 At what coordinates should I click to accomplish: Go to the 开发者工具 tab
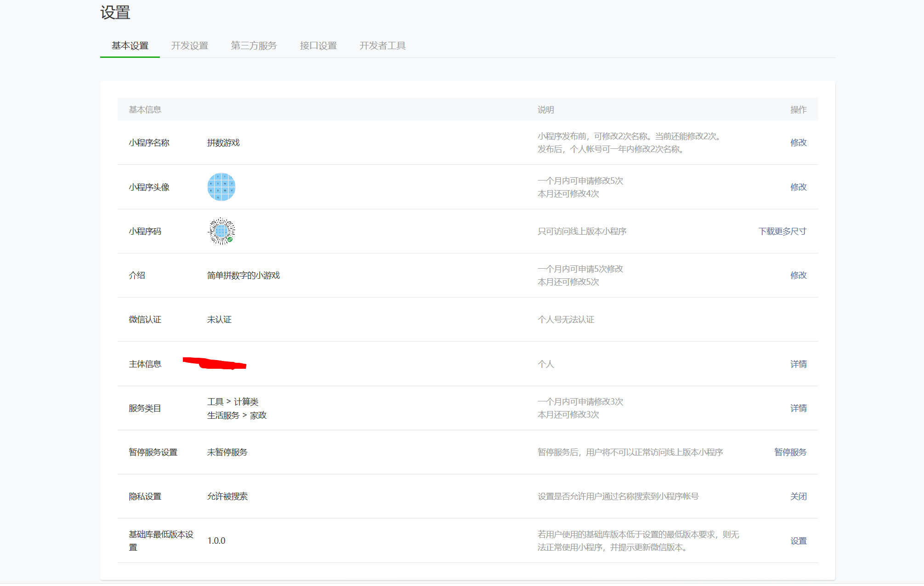point(382,45)
